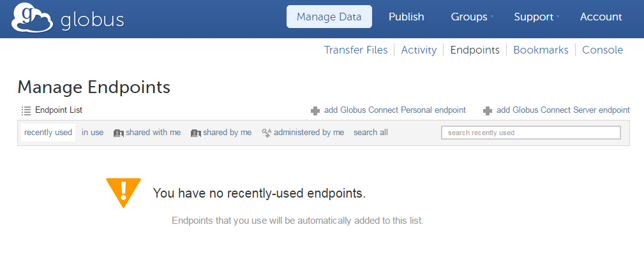
Task: Expand the Support dropdown menu
Action: tap(536, 17)
